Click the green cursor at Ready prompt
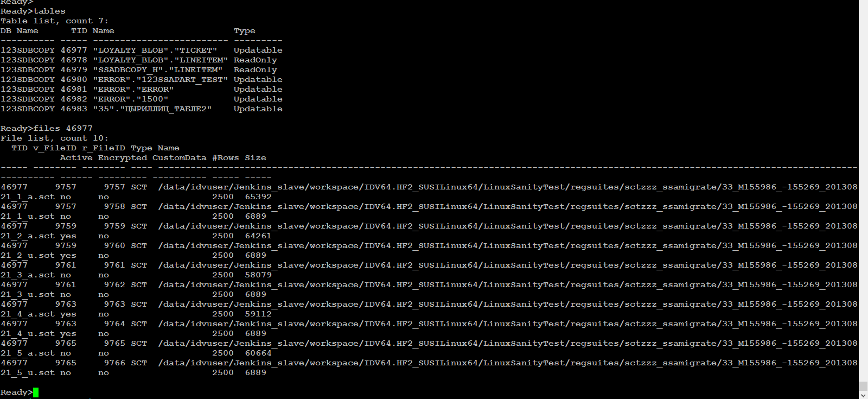 pos(36,392)
